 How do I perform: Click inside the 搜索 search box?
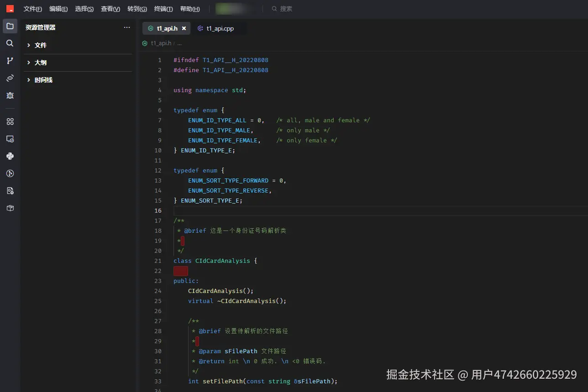[287, 8]
